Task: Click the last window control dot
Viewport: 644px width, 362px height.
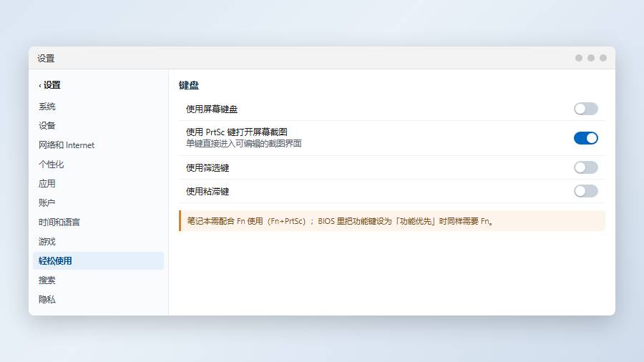Action: coord(603,58)
